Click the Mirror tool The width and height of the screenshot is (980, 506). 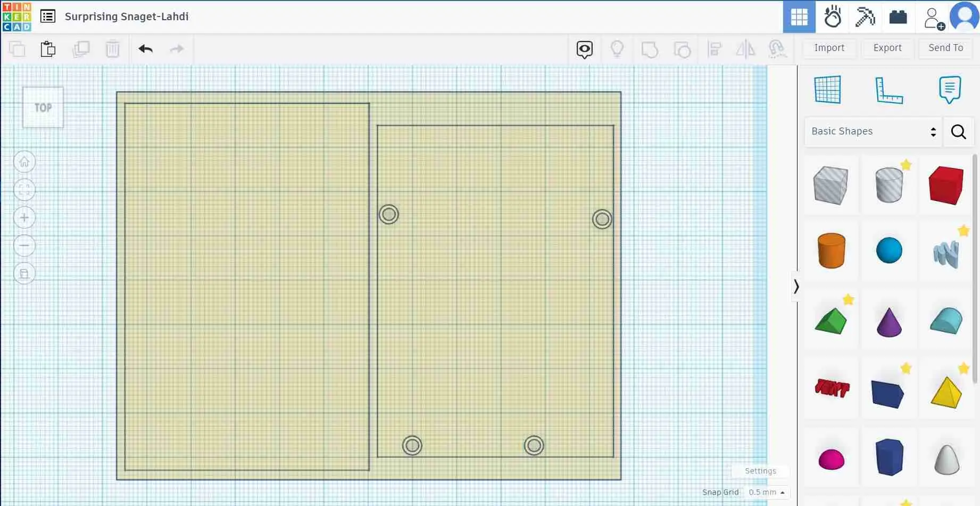[745, 48]
